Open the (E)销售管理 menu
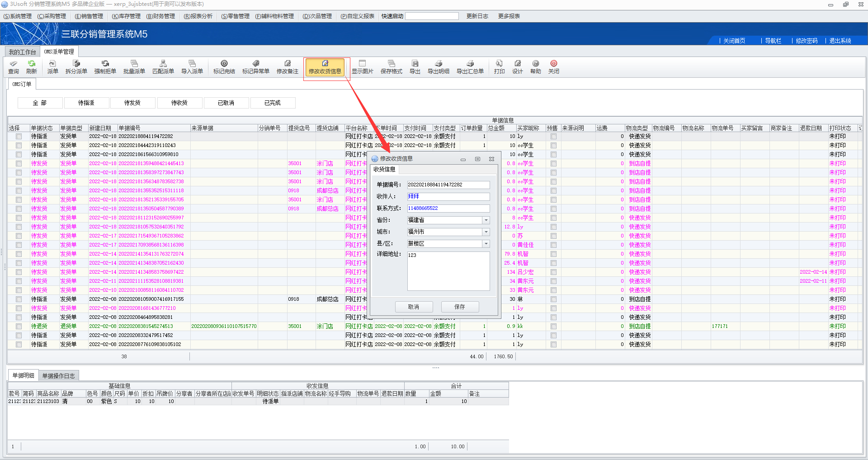 89,16
